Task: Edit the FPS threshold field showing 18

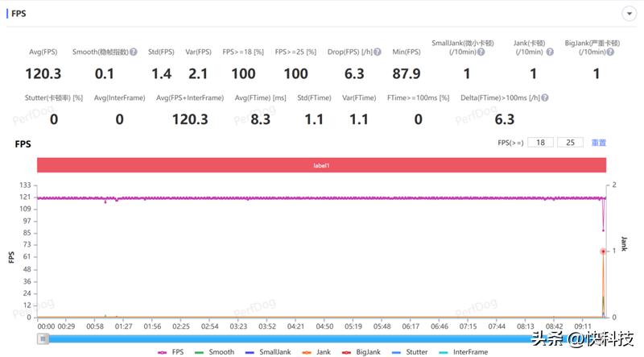Action: coord(540,143)
